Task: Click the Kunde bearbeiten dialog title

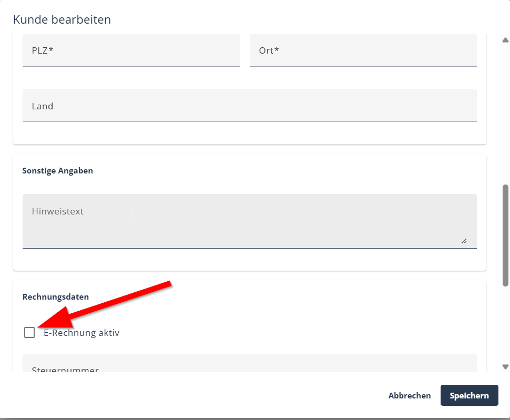Action: [62, 20]
